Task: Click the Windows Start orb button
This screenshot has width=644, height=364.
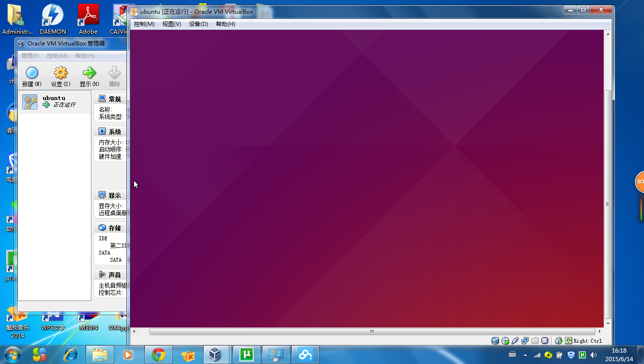Action: pyautogui.click(x=12, y=354)
